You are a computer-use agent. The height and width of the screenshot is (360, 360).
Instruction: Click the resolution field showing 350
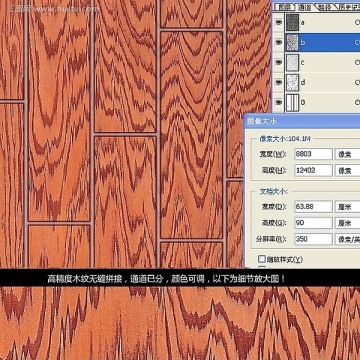[313, 239]
